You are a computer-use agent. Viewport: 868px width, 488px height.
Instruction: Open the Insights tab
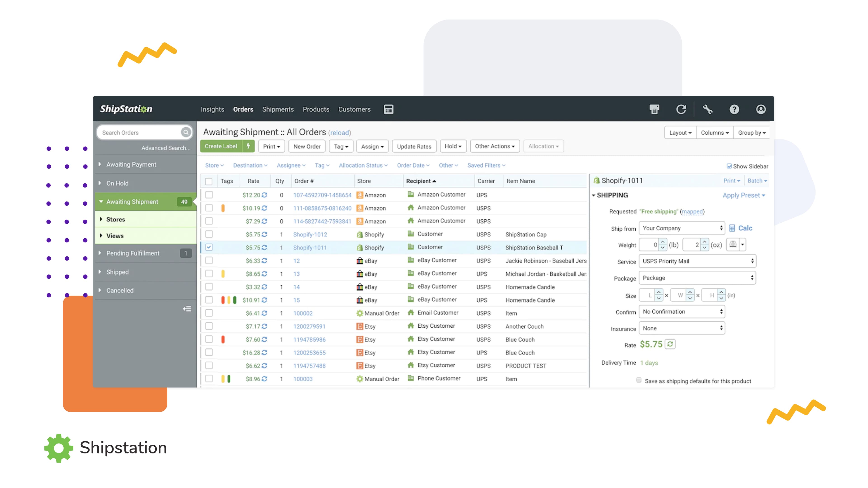point(212,109)
